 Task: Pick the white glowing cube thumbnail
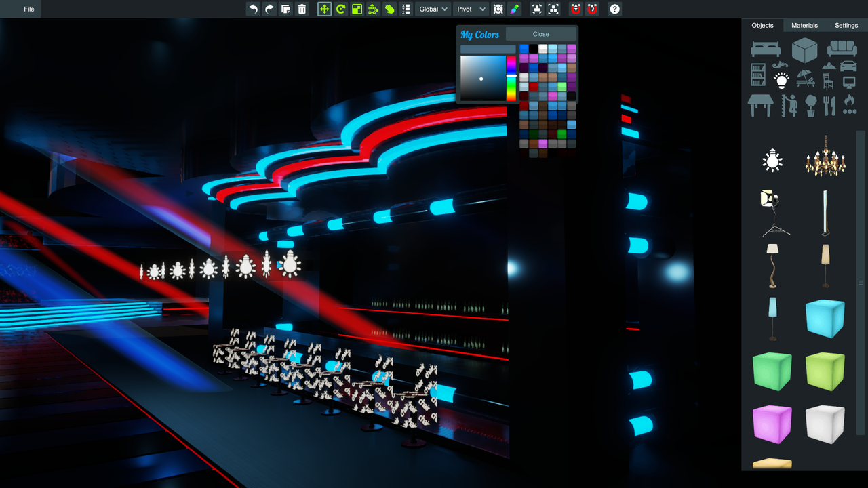[825, 424]
